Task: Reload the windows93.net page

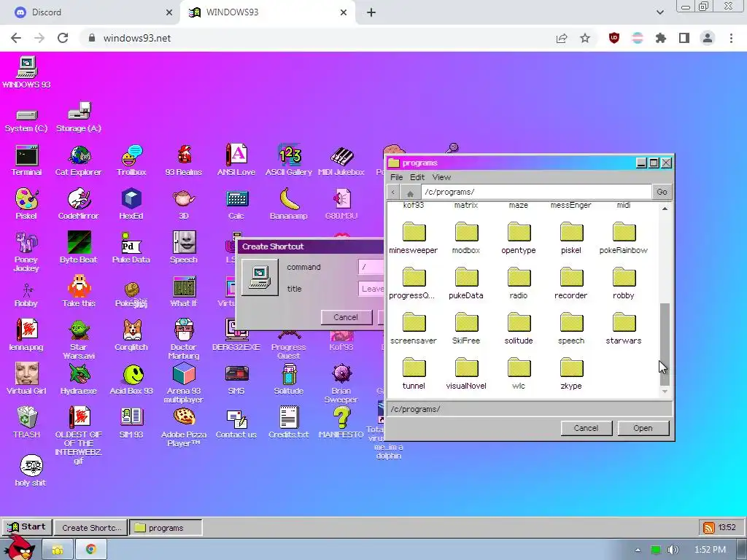Action: [x=63, y=38]
